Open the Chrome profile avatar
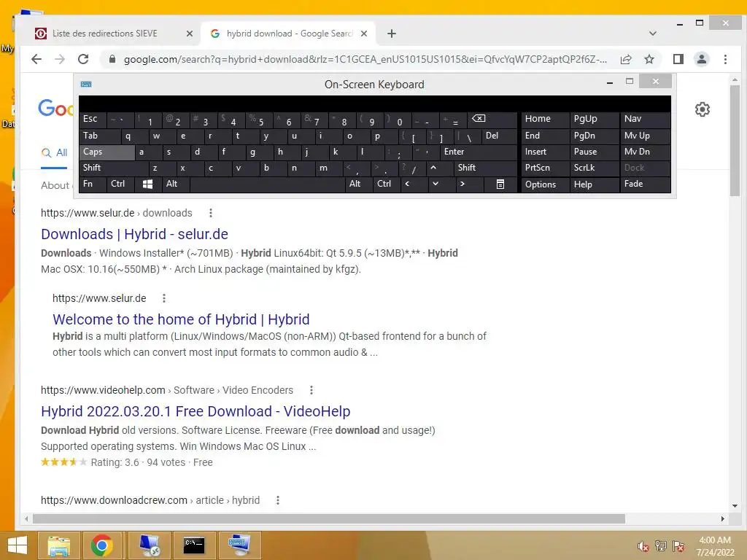 [702, 59]
